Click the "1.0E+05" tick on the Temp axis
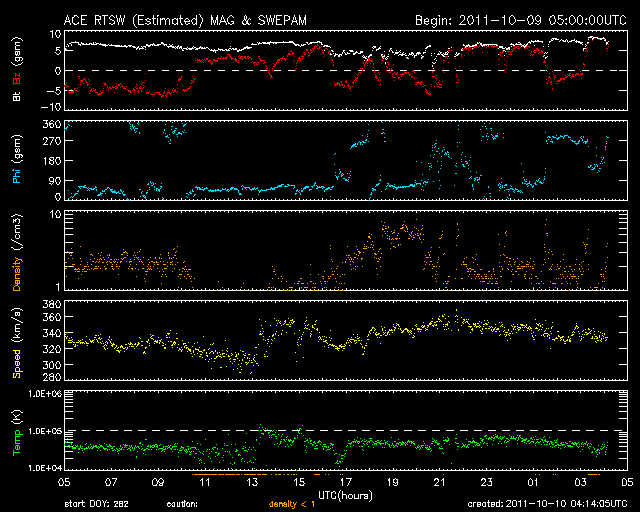 (x=45, y=431)
